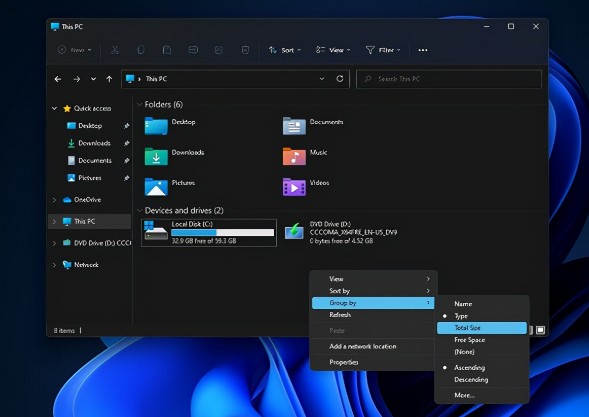Open Sort by submenu in context menu

(x=373, y=291)
